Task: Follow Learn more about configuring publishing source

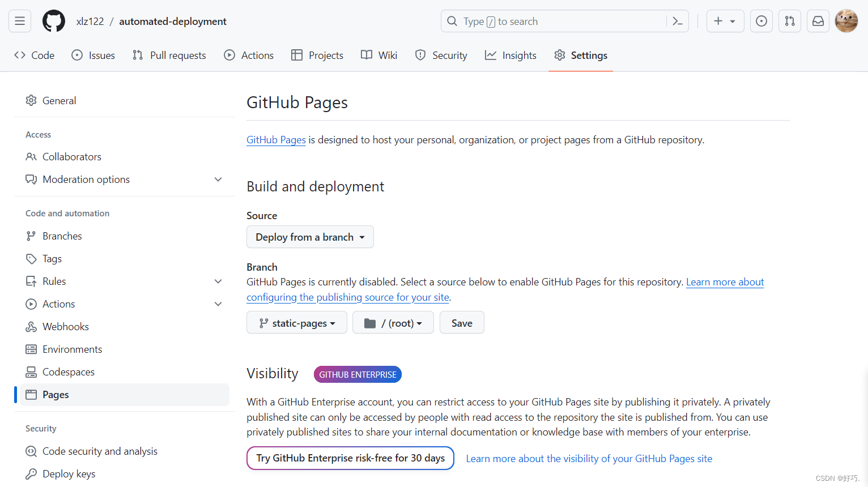Action: 348,297
